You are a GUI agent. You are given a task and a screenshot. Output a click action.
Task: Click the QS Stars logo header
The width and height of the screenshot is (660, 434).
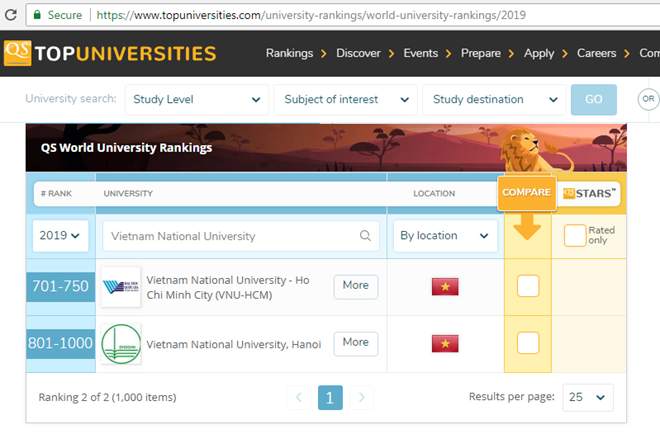pos(589,193)
